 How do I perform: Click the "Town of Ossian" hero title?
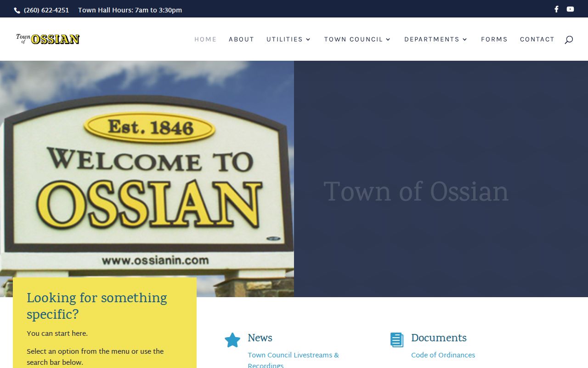(x=416, y=191)
